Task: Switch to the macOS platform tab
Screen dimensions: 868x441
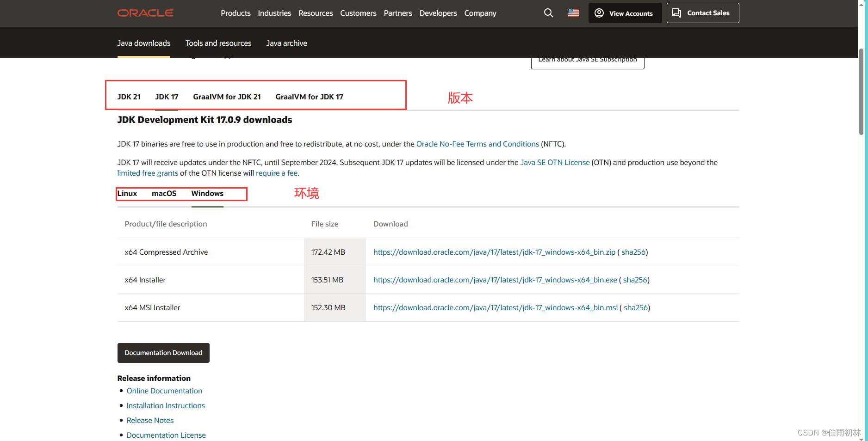Action: [164, 193]
